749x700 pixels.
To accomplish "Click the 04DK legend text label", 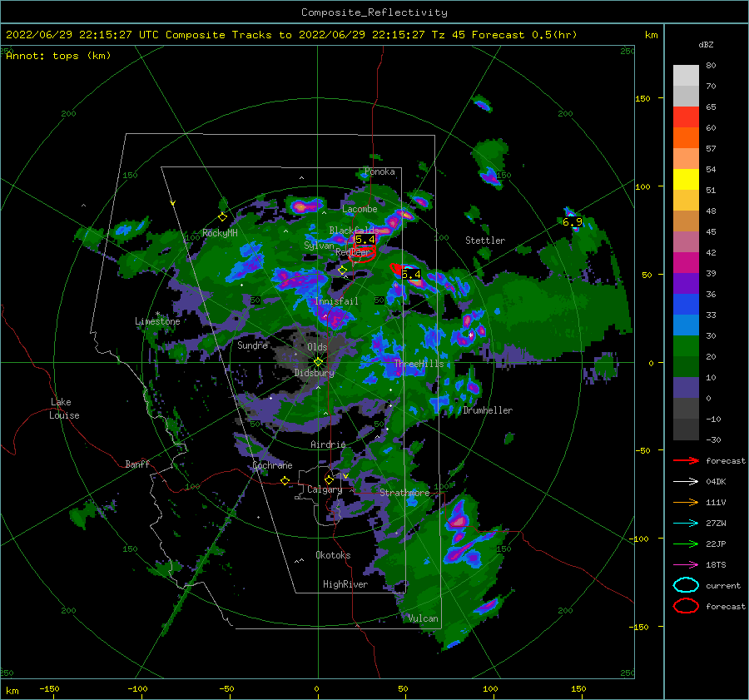I will [x=716, y=482].
